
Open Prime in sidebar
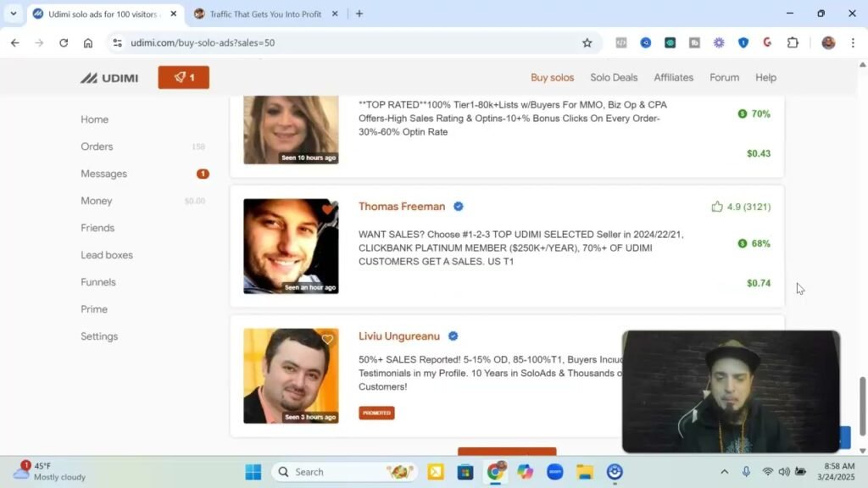[x=94, y=309]
